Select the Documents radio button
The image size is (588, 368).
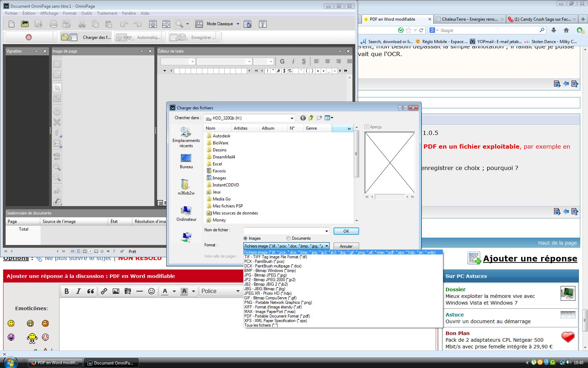coord(288,238)
